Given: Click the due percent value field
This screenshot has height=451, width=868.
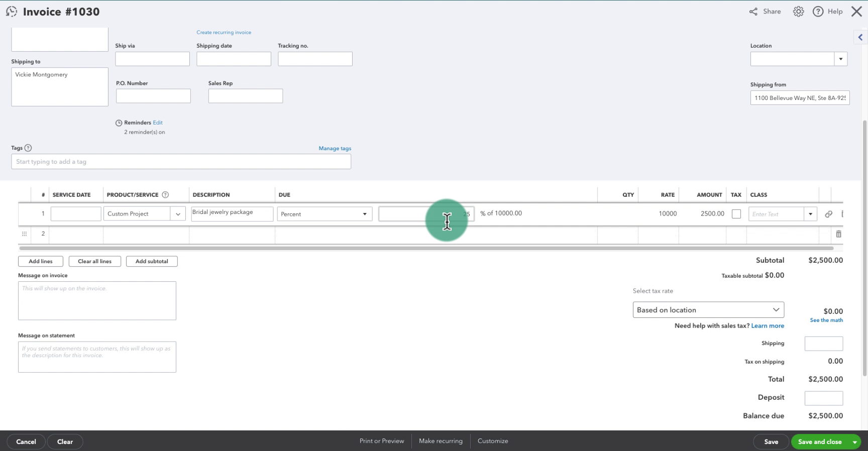Looking at the screenshot, I should click(426, 214).
